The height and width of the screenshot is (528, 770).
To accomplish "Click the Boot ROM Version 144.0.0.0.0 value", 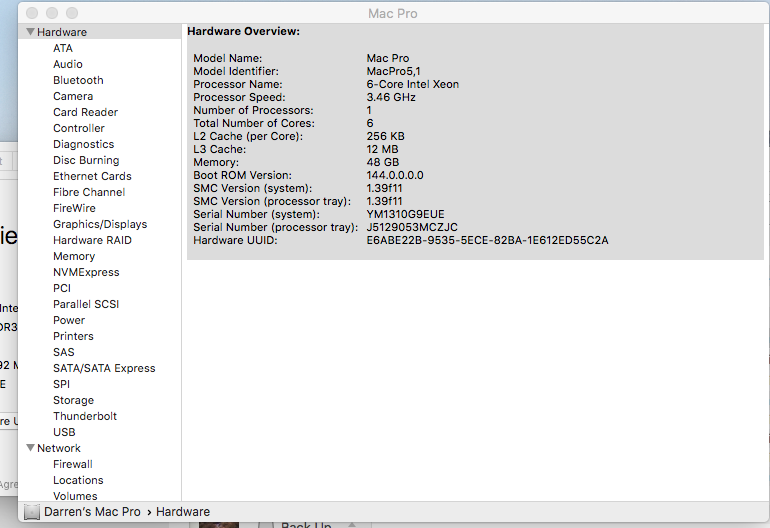I will pos(395,175).
